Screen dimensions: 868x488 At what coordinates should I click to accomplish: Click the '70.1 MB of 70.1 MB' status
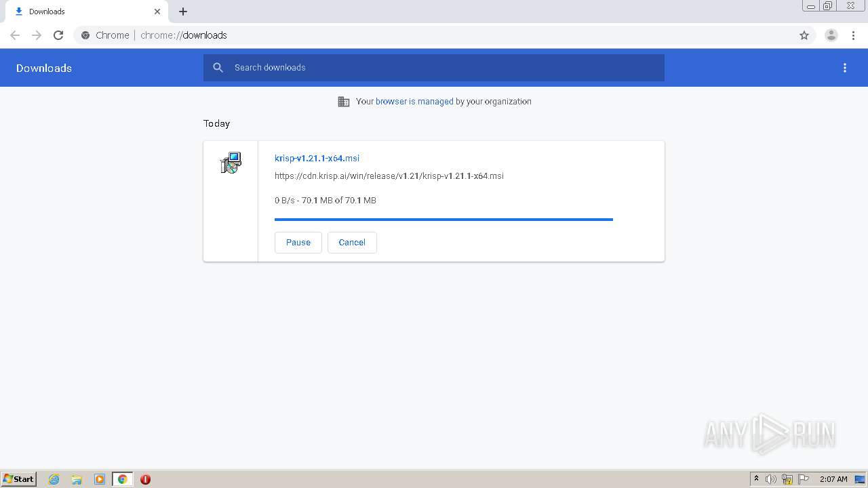339,201
